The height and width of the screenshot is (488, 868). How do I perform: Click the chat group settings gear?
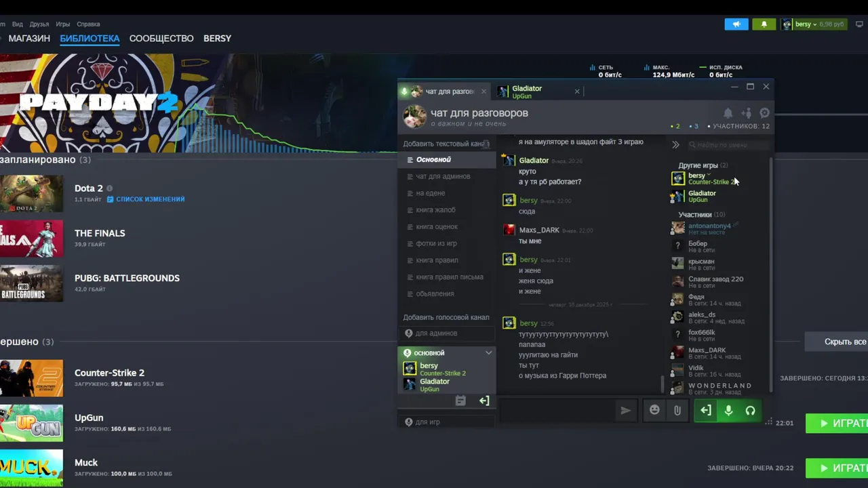click(764, 113)
